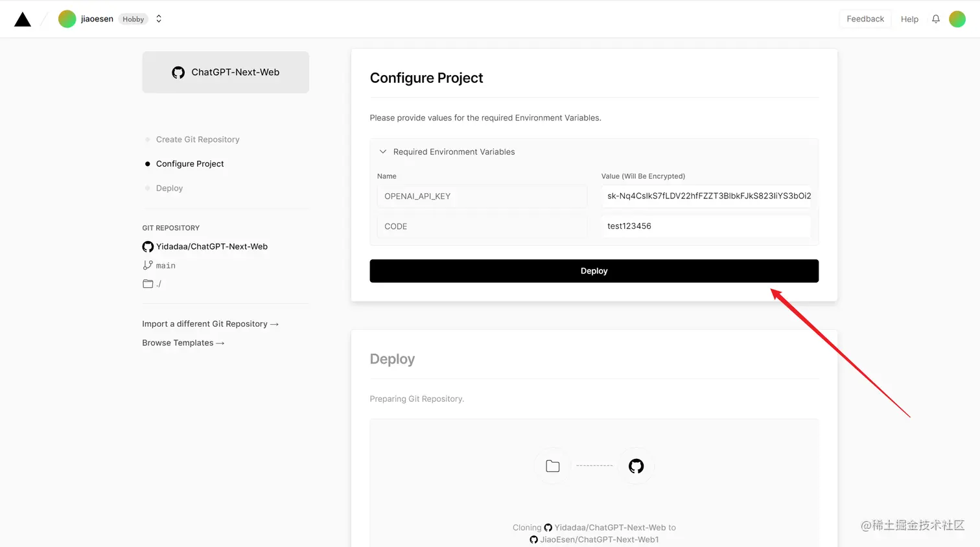Open the team switcher chevrons
This screenshot has height=547, width=980.
[159, 19]
